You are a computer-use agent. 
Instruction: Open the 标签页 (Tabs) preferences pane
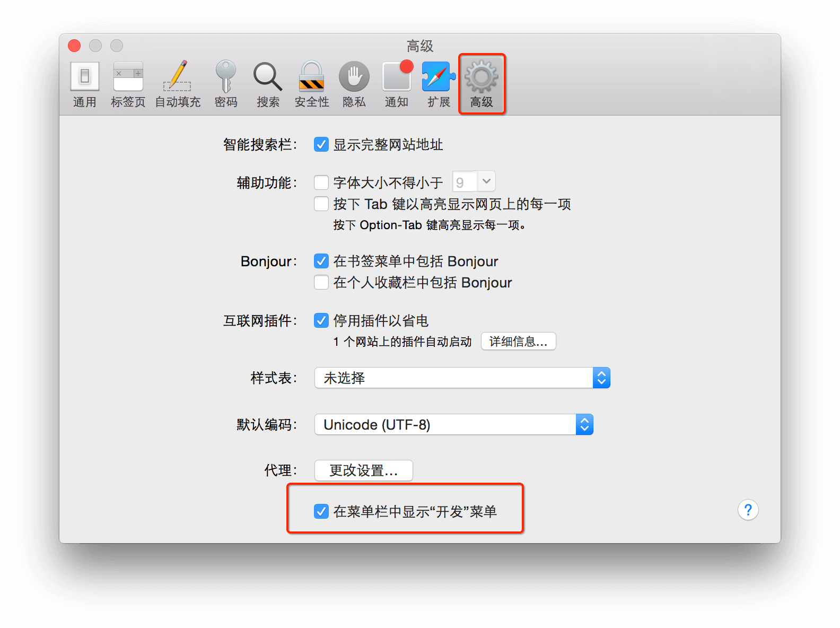[128, 85]
